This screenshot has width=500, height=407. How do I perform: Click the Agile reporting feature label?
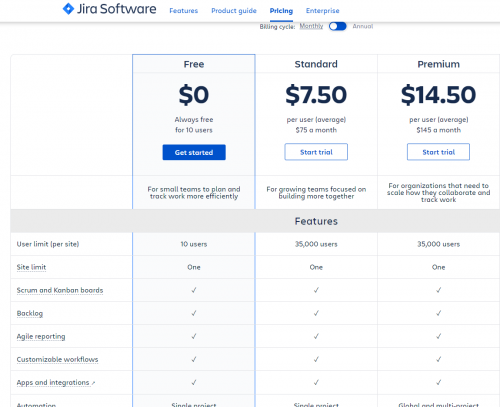click(x=41, y=336)
